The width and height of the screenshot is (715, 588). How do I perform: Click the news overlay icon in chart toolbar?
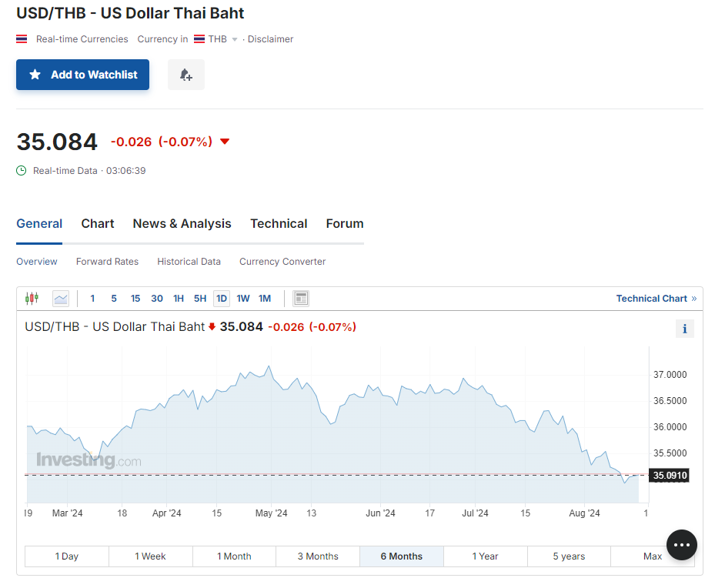pos(301,299)
